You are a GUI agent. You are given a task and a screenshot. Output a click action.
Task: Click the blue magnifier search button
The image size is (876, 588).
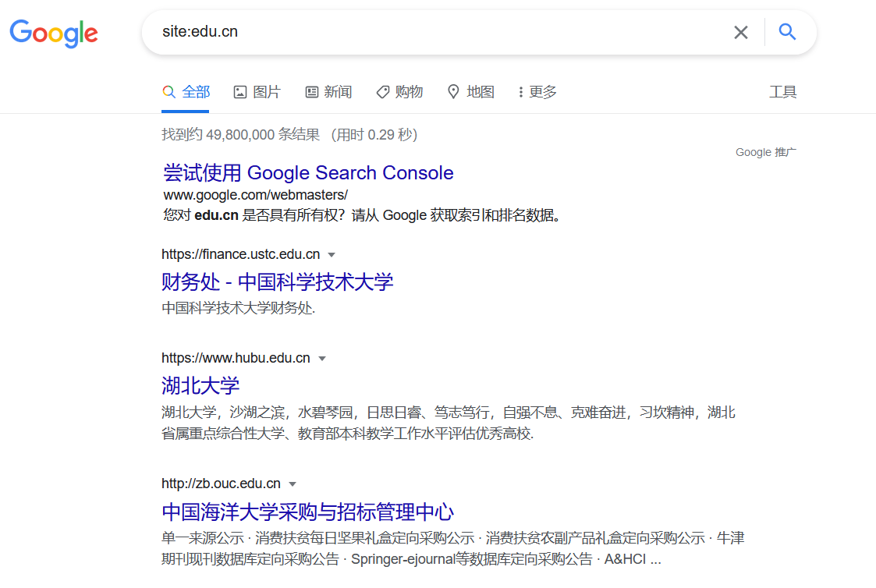tap(787, 32)
